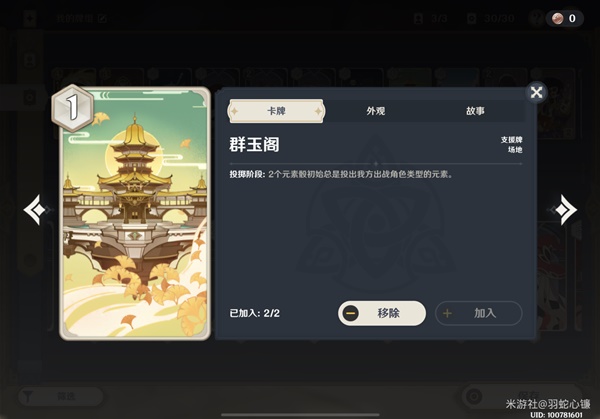600x419 pixels.
Task: Click the character cards sidebar icon
Action: pyautogui.click(x=30, y=60)
